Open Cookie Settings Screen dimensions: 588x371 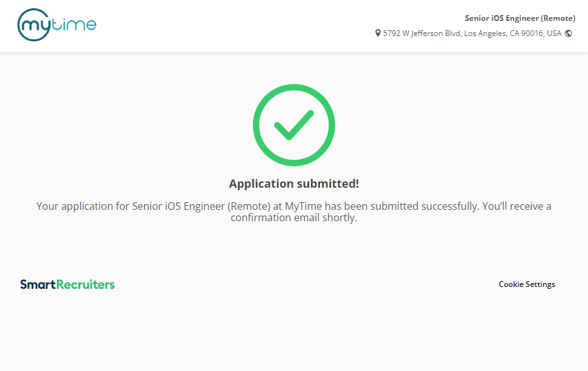[x=527, y=284]
